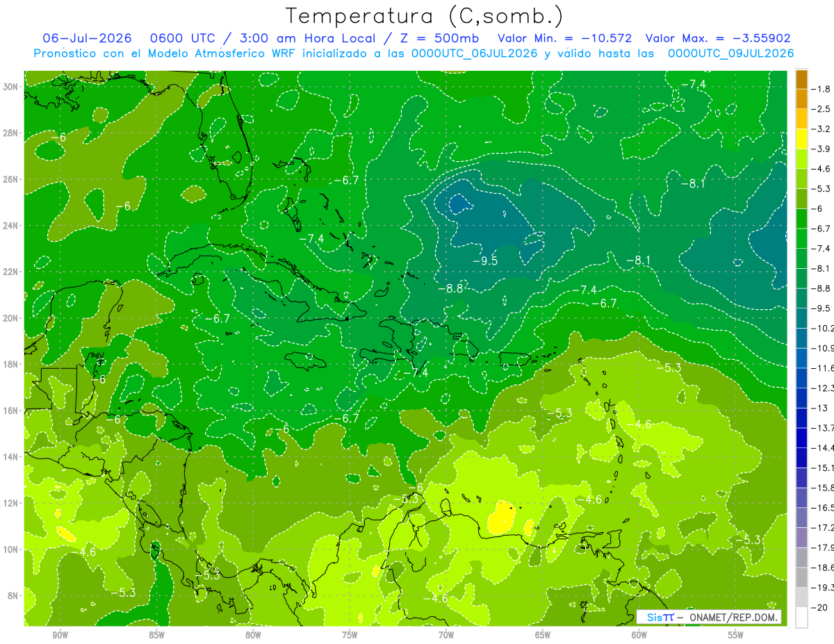Screen dimensions: 834x644
Task: Click 'Valor Min. = -10.572' in header
Action: point(565,38)
